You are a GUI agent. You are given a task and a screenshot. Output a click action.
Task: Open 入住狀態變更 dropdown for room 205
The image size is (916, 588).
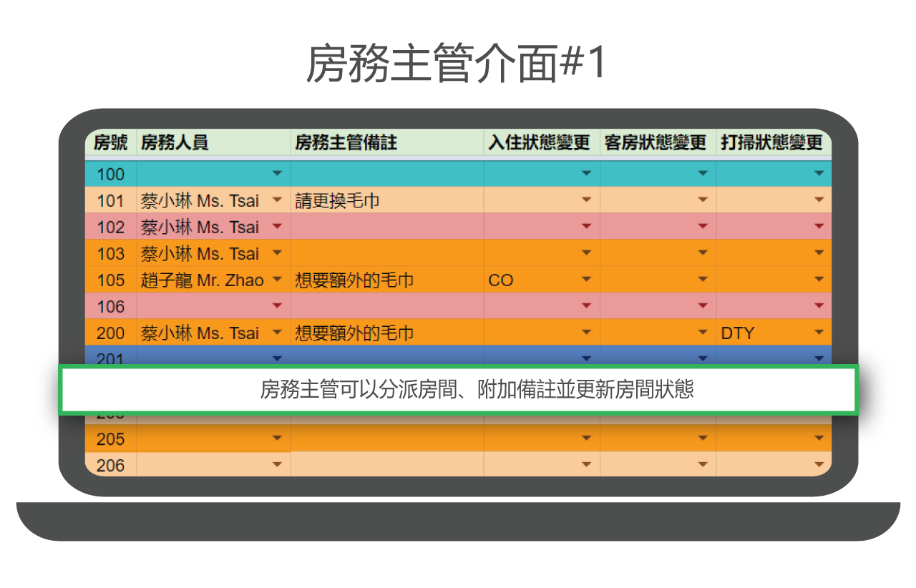[587, 438]
